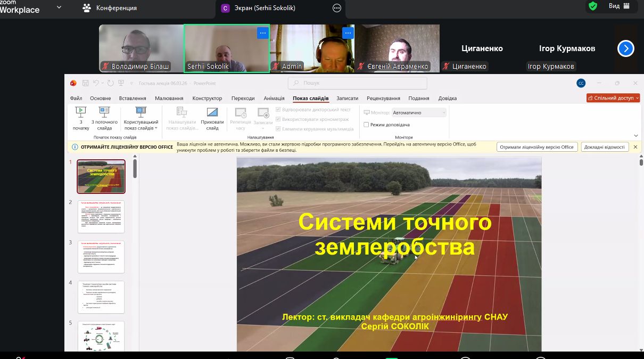Screen dimensions: 644x359
Task: Enable Режим доповідача checkbox
Action: coord(366,125)
